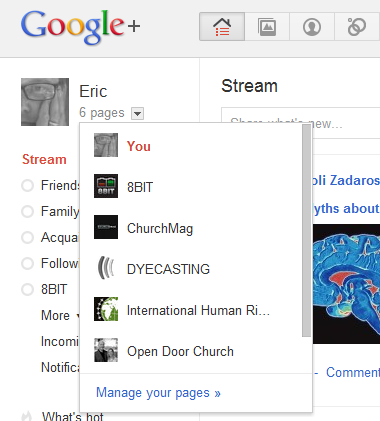The width and height of the screenshot is (380, 421).
Task: Collapse the 6 pages dropdown arrow
Action: pyautogui.click(x=137, y=113)
